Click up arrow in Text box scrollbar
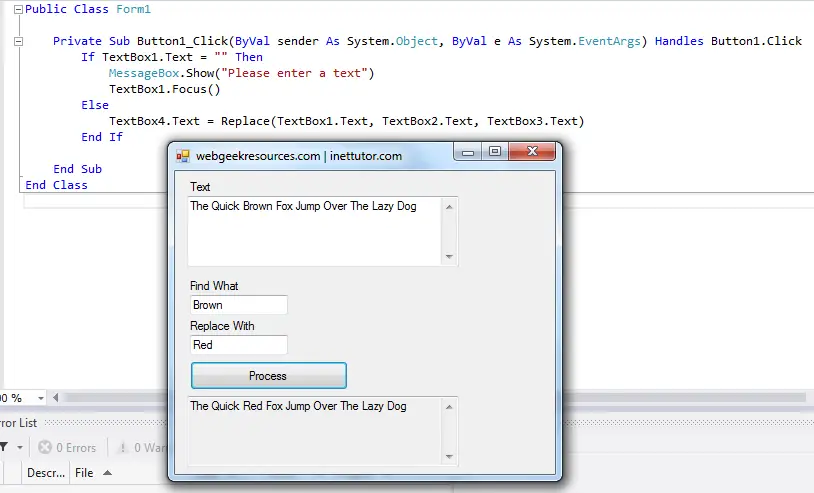The width and height of the screenshot is (814, 493). click(449, 207)
